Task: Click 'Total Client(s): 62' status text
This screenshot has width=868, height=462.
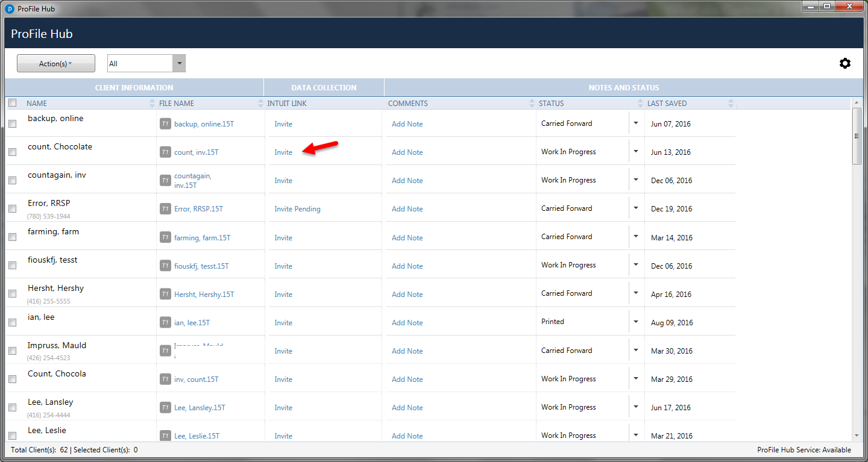Action: click(x=39, y=450)
